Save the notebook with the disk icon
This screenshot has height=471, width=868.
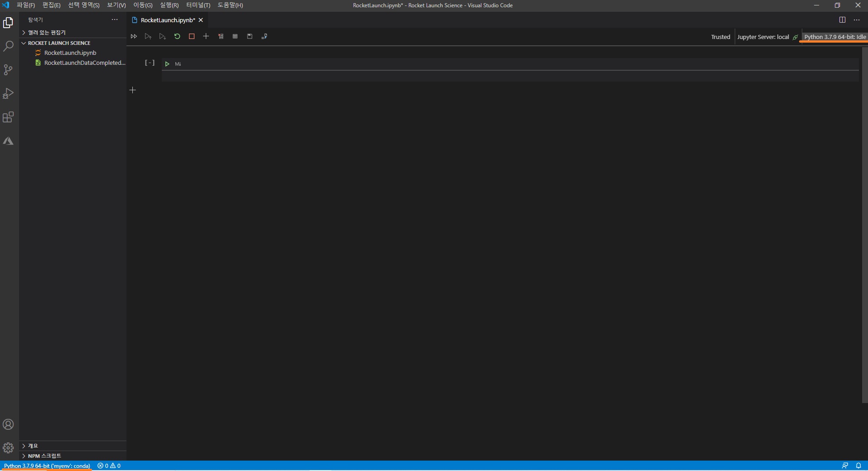point(250,36)
